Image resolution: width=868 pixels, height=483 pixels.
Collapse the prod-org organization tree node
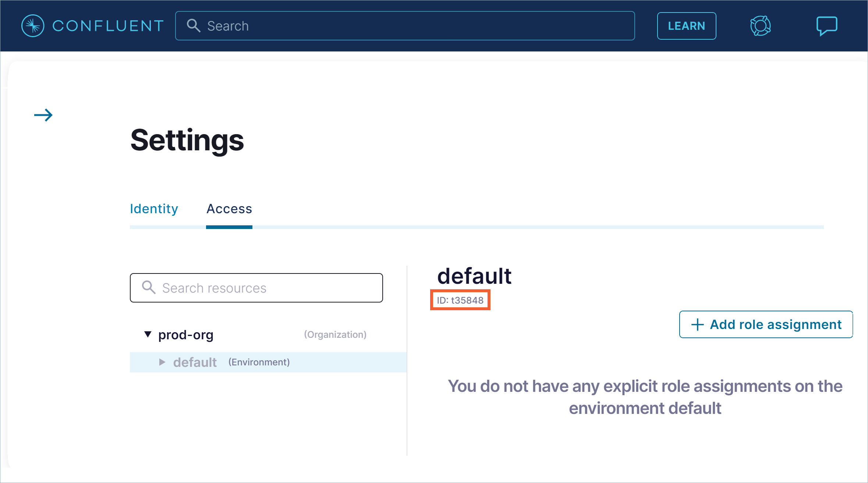[x=148, y=334]
